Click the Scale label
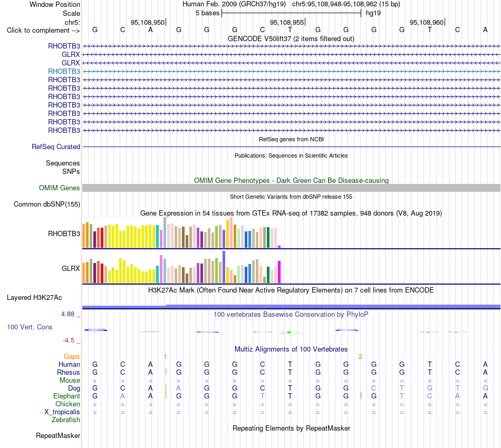This screenshot has width=501, height=448. click(x=71, y=13)
